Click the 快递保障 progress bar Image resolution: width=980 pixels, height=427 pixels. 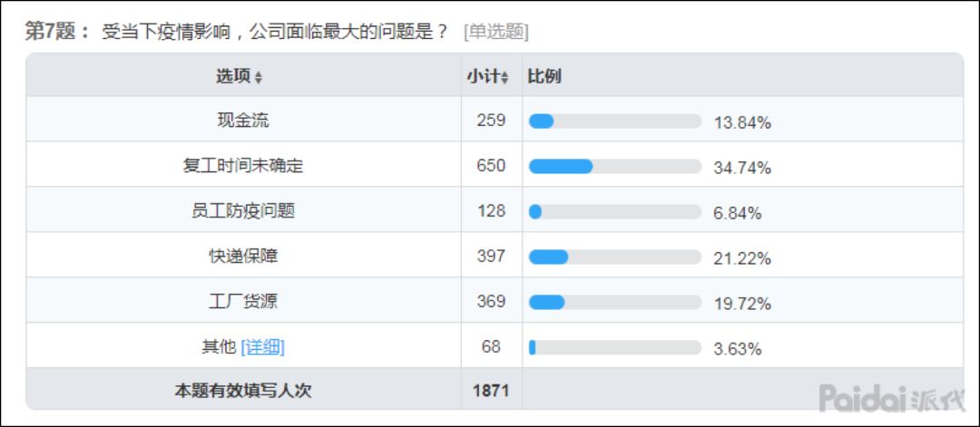click(x=614, y=257)
